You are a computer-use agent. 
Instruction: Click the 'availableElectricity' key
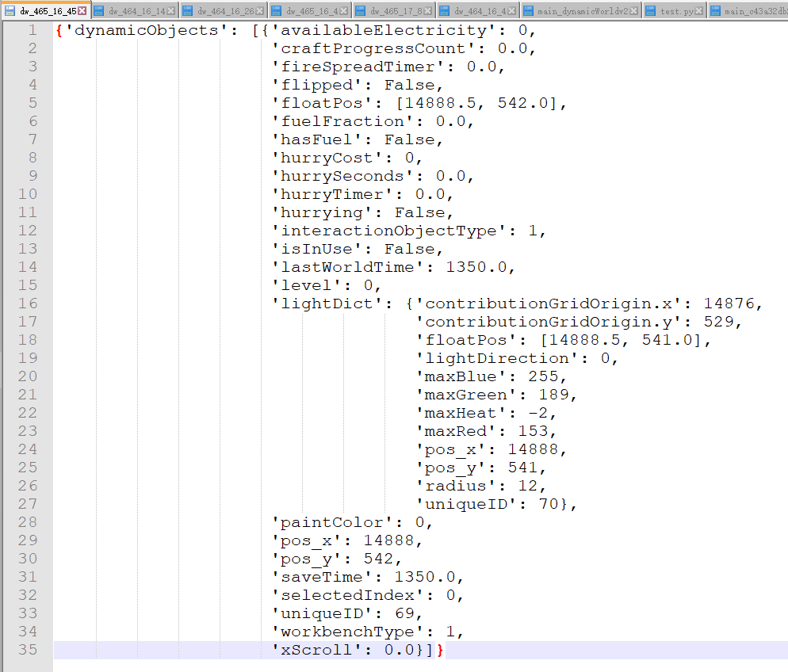(384, 31)
